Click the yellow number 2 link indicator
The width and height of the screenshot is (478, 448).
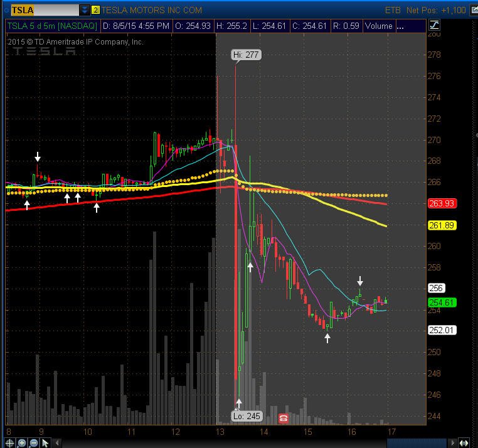(x=95, y=10)
